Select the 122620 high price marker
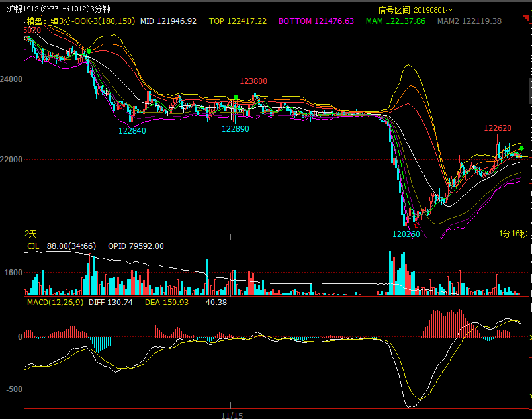 coord(497,128)
